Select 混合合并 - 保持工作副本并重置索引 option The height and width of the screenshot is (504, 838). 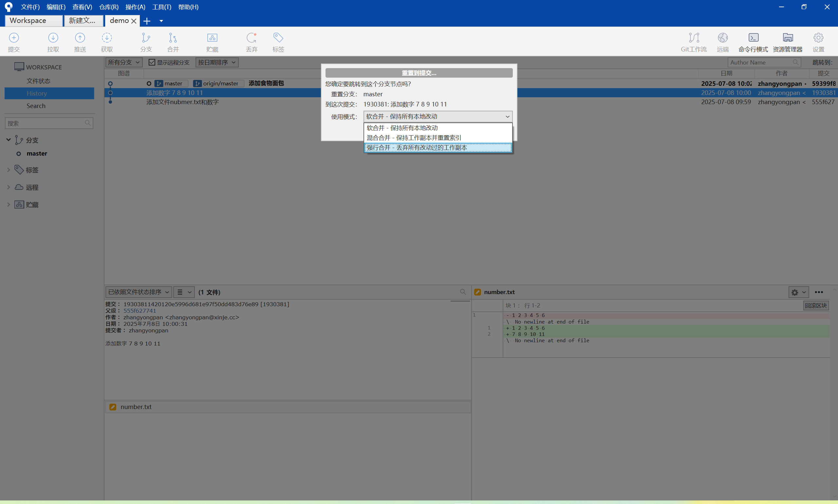[438, 138]
